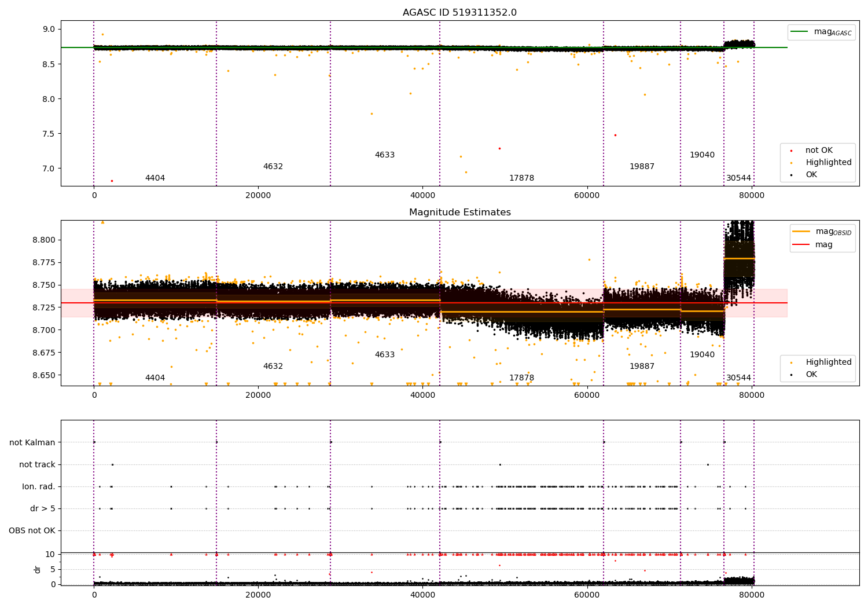This screenshot has height=608, width=868.
Task: Click "4404" in the Magnitude Estimates plot
Action: tap(155, 378)
